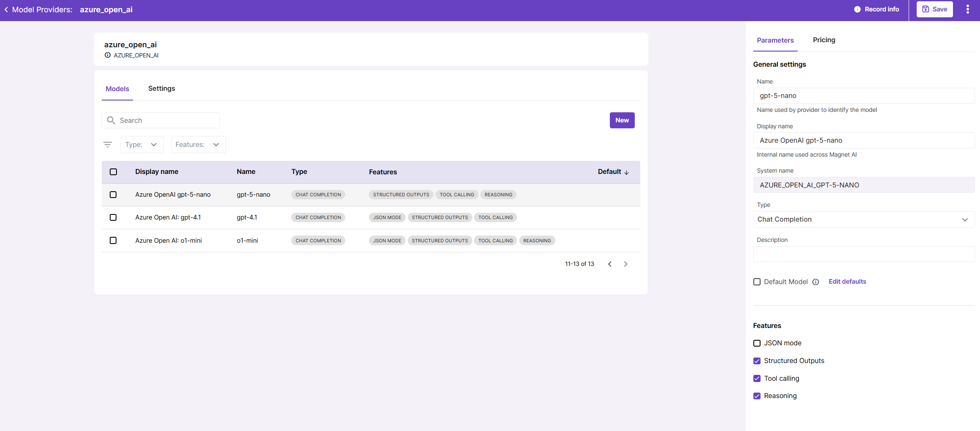Switch to the Pricing tab

point(824,40)
